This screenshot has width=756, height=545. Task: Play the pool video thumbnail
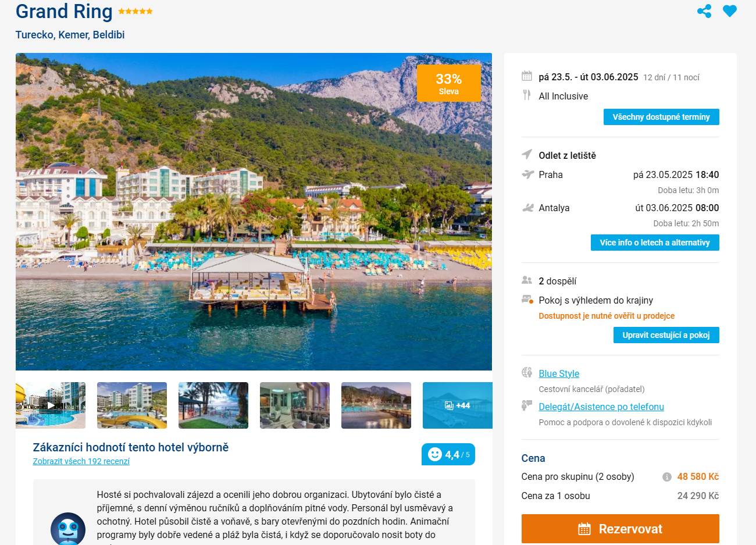pyautogui.click(x=51, y=405)
